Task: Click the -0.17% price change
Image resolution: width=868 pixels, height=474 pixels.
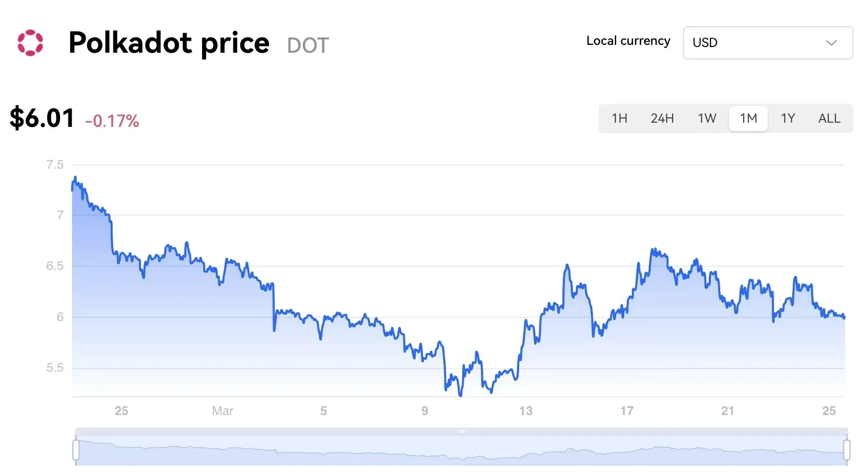Action: pos(112,121)
